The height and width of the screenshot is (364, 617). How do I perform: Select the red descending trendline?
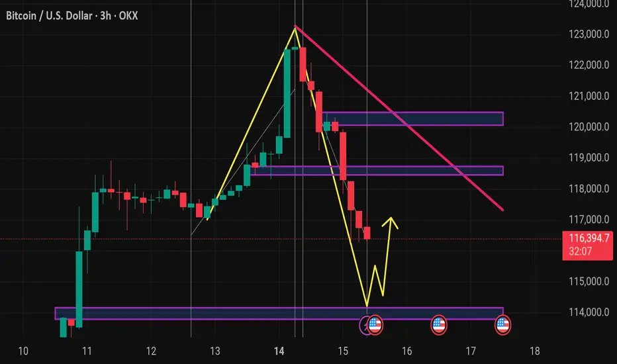pos(399,118)
